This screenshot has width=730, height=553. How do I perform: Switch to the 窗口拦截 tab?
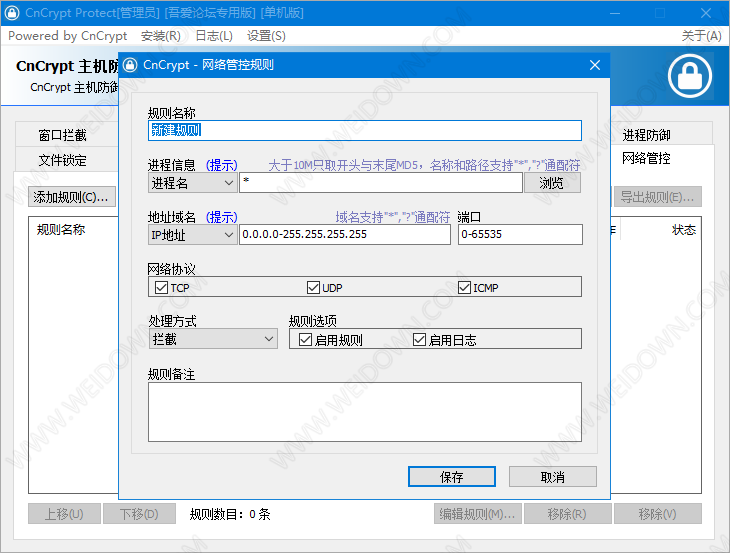(62, 135)
